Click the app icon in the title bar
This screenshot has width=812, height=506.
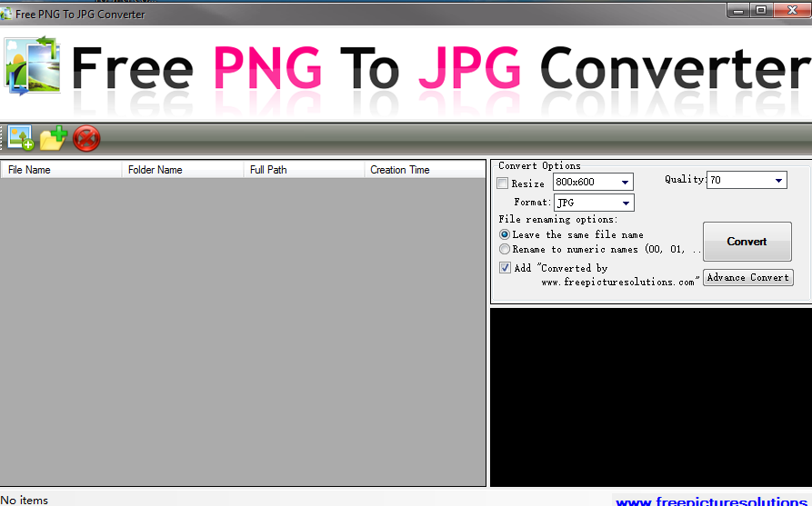click(5, 14)
